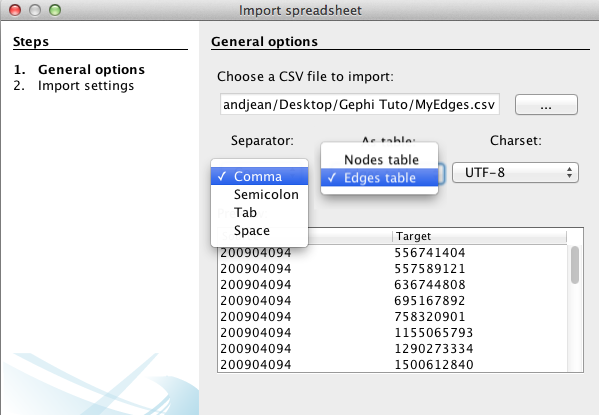599x415 pixels.
Task: Click the CSV file path field
Action: [x=359, y=104]
